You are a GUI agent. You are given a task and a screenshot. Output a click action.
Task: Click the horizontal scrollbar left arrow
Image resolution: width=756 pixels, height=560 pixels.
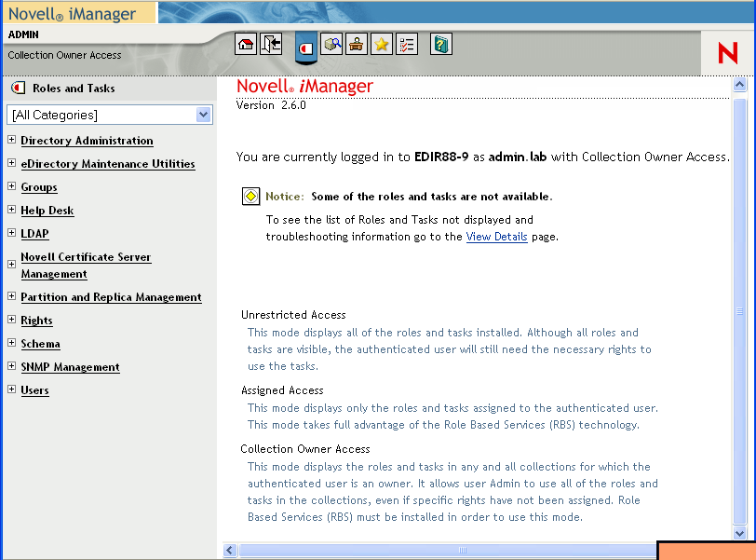(x=230, y=551)
